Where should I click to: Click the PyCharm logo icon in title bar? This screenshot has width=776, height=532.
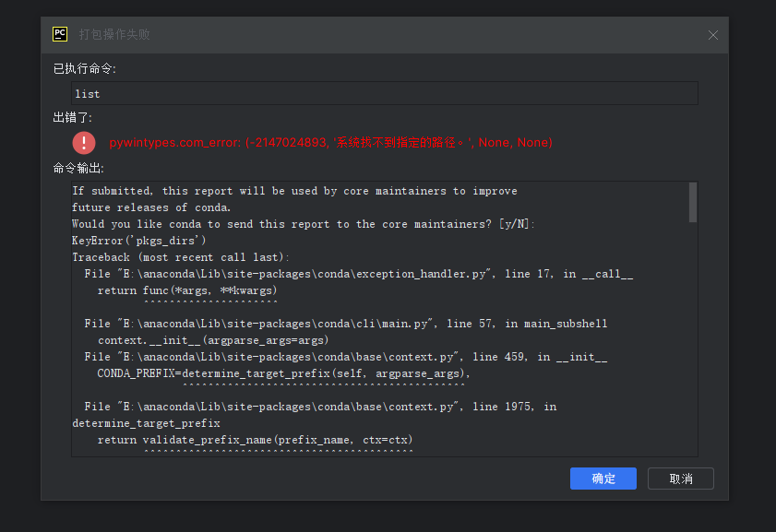60,34
